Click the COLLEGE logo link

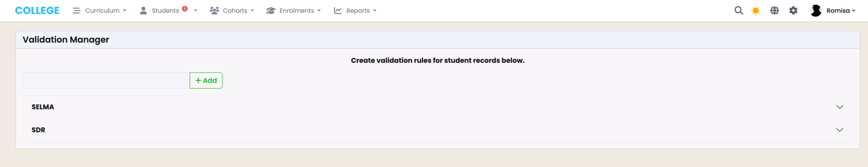point(37,10)
